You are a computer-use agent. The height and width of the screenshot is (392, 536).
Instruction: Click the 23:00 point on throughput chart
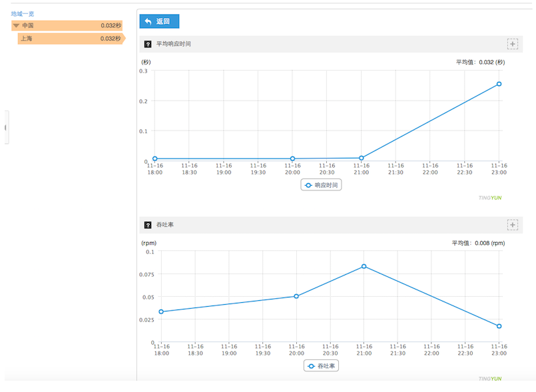(x=499, y=326)
